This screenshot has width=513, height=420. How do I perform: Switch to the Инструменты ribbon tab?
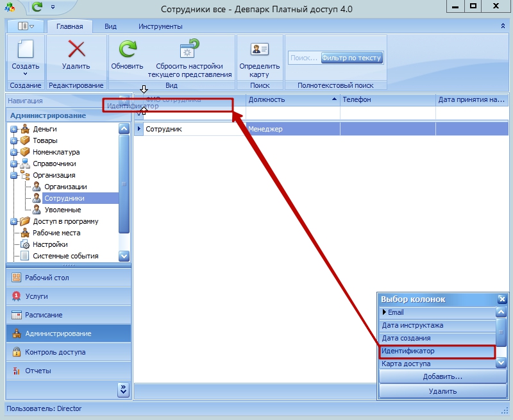pyautogui.click(x=160, y=26)
